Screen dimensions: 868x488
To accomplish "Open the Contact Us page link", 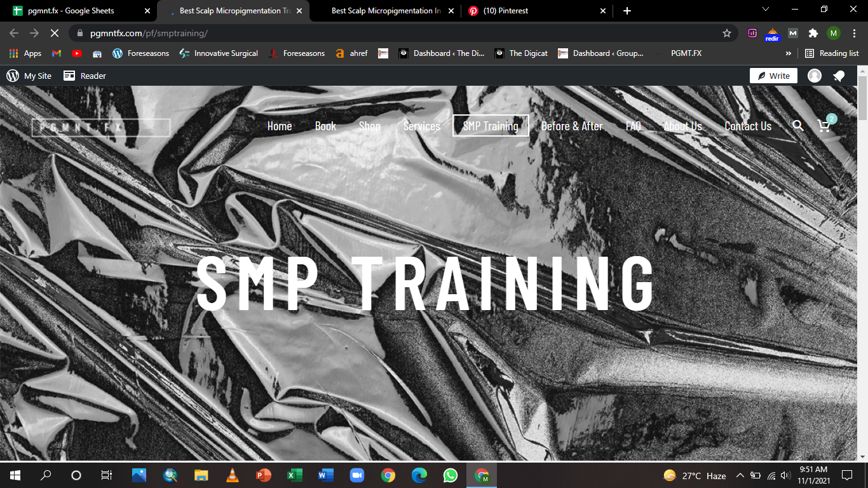I will (x=748, y=126).
